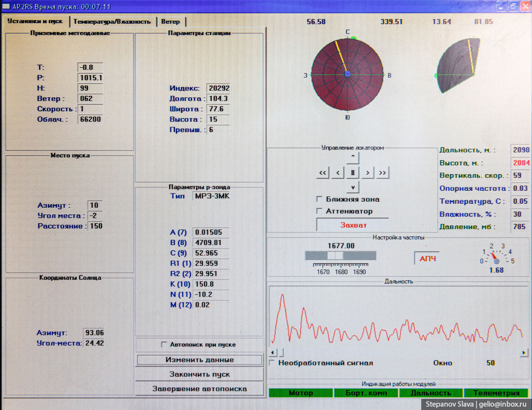The image size is (532, 410).
Task: Click the single left arrow locator button
Action: click(x=339, y=173)
